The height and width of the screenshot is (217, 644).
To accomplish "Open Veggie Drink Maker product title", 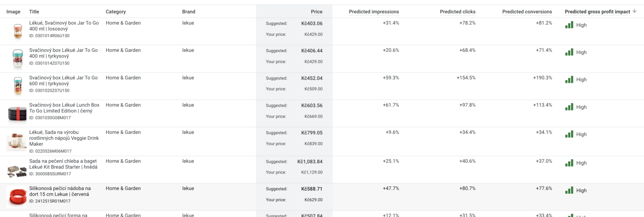I will point(64,138).
